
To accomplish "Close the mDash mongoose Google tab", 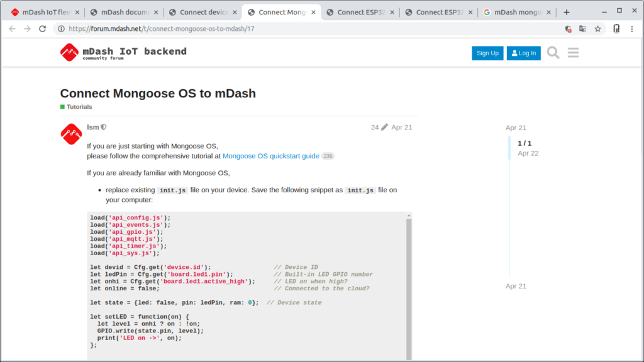I will click(548, 13).
